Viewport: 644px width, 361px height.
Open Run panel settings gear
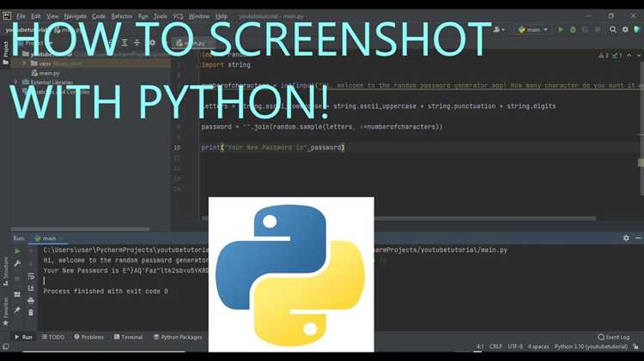click(x=626, y=238)
